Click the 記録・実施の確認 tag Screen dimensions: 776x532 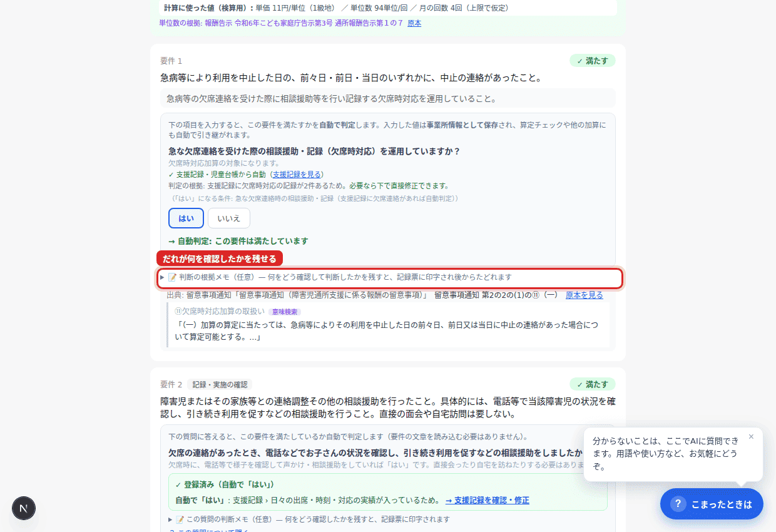click(220, 384)
